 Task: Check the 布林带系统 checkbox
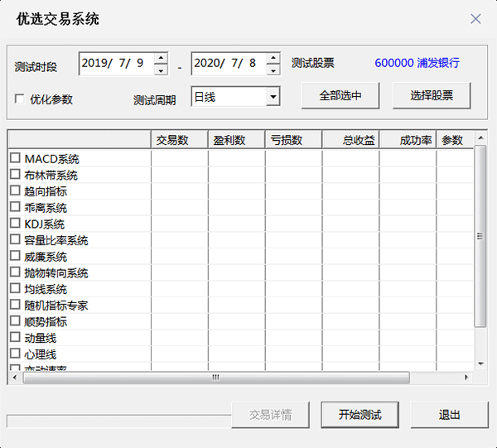[x=15, y=174]
